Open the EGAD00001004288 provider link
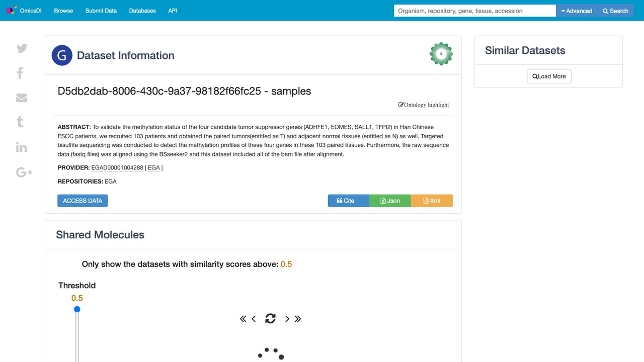This screenshot has height=362, width=644. point(117,168)
